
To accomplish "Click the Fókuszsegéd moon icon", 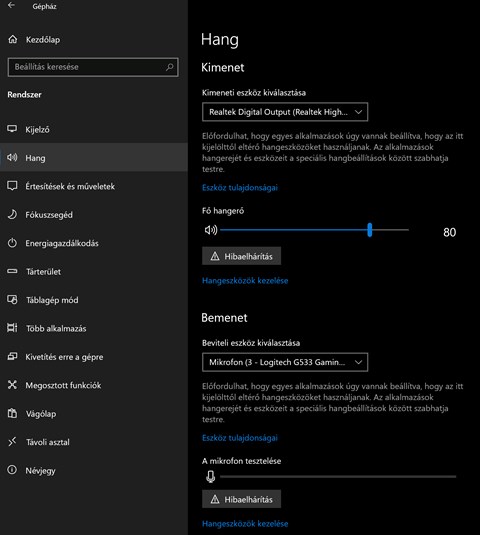I will coord(12,215).
